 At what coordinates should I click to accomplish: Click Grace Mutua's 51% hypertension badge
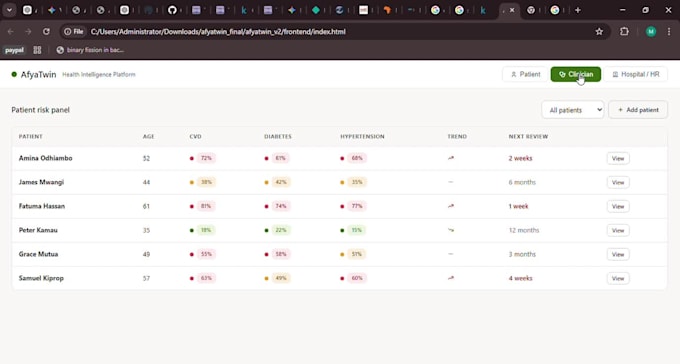pyautogui.click(x=356, y=254)
